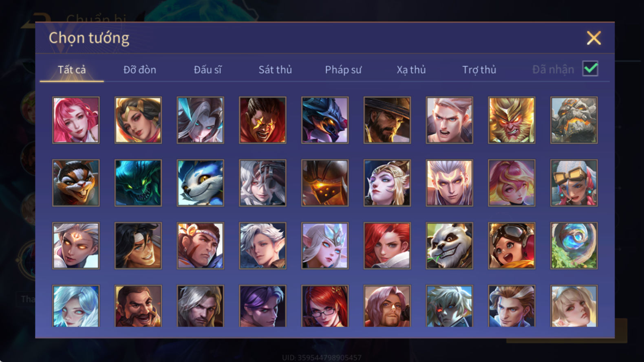Toggle the Đã nhận checkbox
This screenshot has width=644, height=362.
tap(590, 68)
